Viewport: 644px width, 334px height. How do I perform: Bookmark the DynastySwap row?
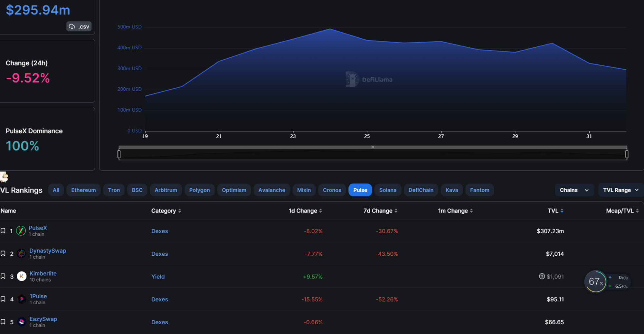[x=3, y=254]
